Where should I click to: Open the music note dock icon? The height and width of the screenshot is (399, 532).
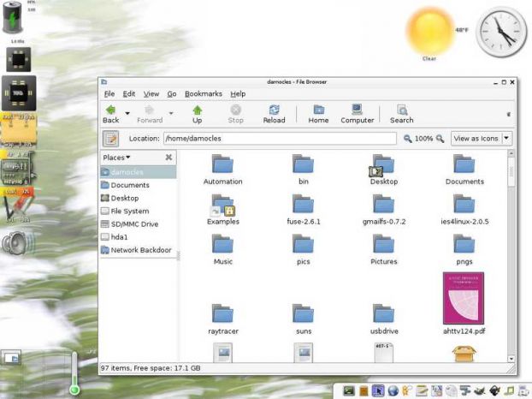point(509,390)
